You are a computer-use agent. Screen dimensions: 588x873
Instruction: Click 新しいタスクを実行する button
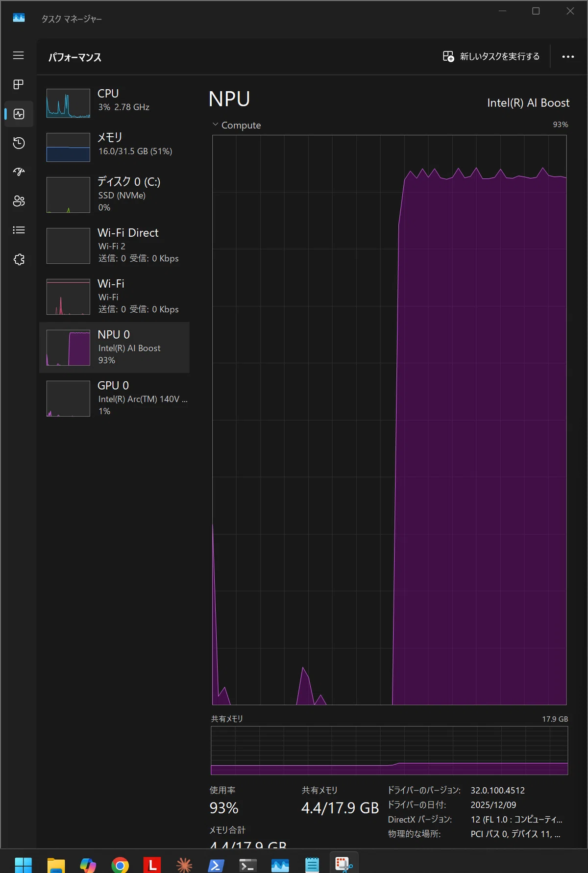(491, 56)
